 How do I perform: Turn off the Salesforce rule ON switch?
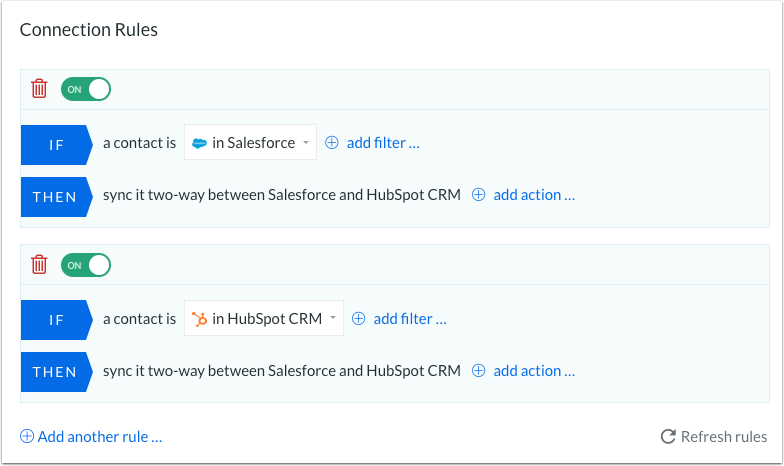point(86,89)
